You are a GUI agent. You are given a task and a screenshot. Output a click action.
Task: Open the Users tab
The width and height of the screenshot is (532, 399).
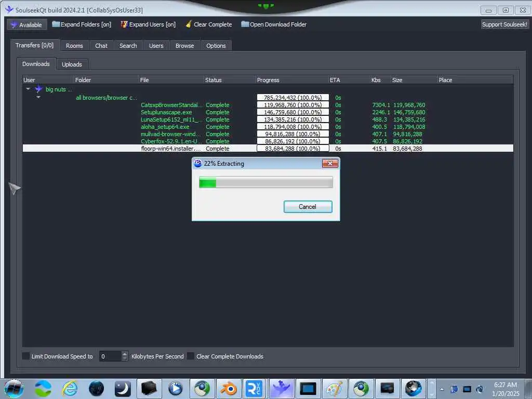(156, 46)
